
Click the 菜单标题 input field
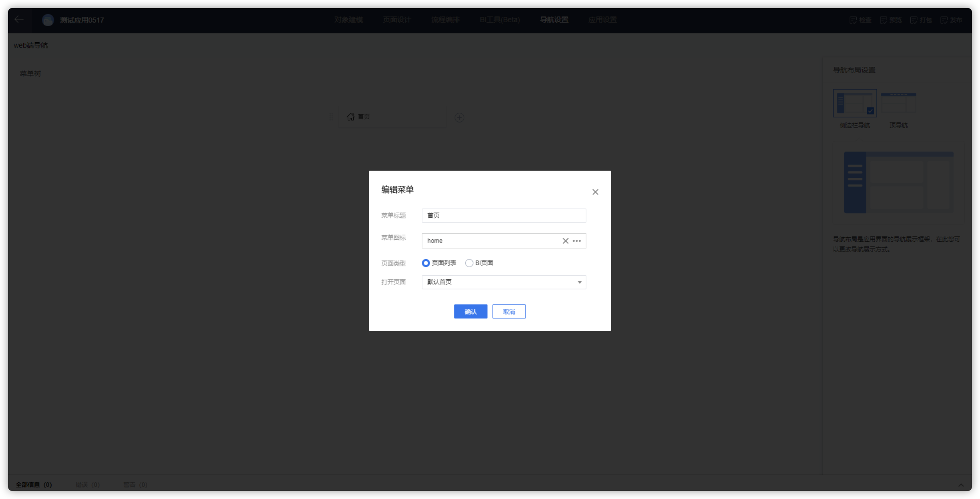pyautogui.click(x=504, y=215)
